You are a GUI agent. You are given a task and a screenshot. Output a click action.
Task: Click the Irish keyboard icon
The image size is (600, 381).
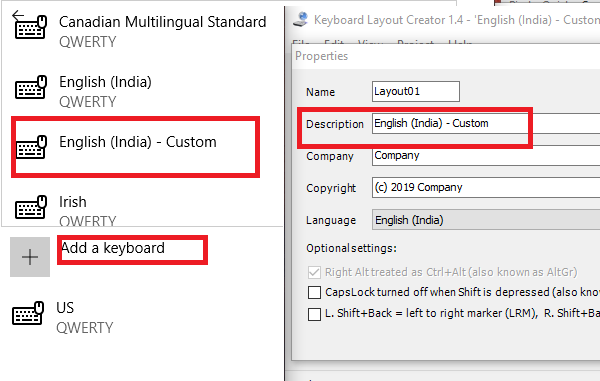pyautogui.click(x=31, y=207)
